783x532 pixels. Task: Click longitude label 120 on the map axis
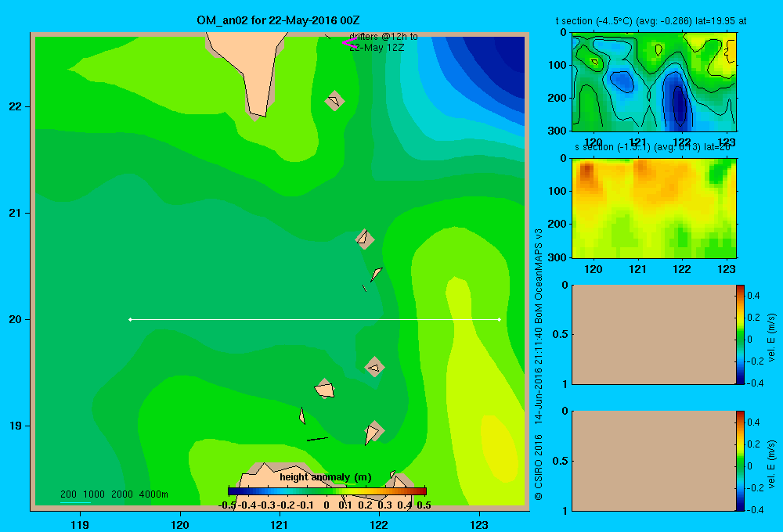180,524
